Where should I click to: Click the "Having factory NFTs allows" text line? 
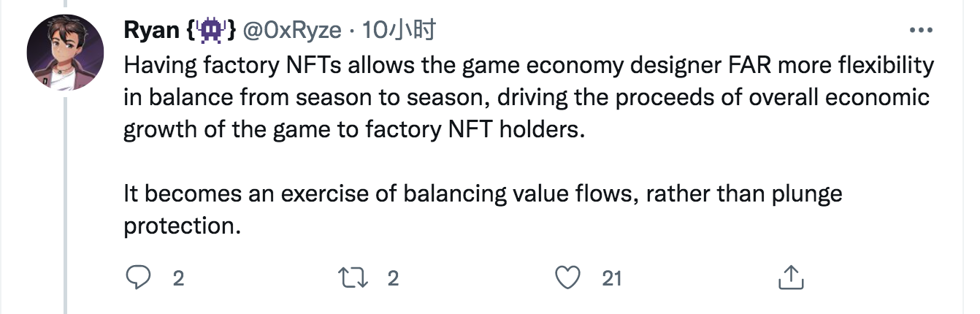click(x=529, y=66)
